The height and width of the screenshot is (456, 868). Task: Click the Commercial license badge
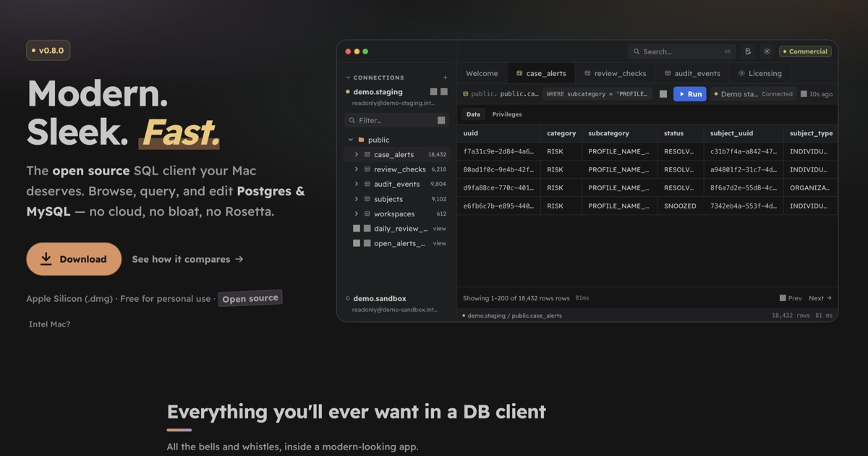(805, 51)
